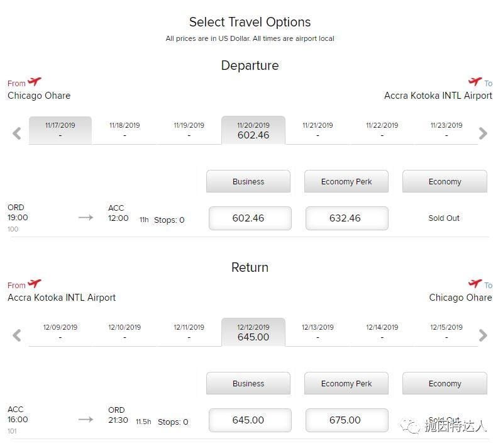Switch to the 12/15/2019 return date
Image resolution: width=503 pixels, height=448 pixels.
pos(446,332)
